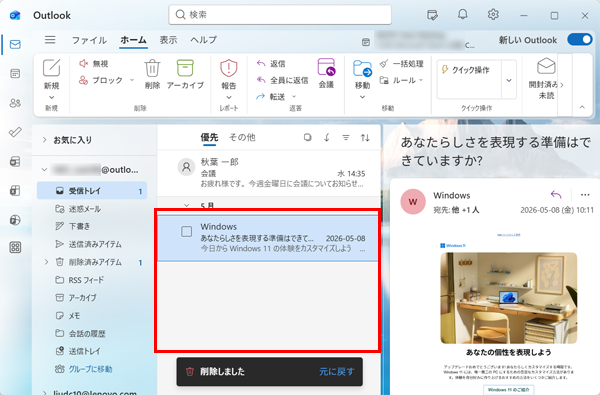Open the settings gear icon
The width and height of the screenshot is (600, 395).
click(x=493, y=15)
